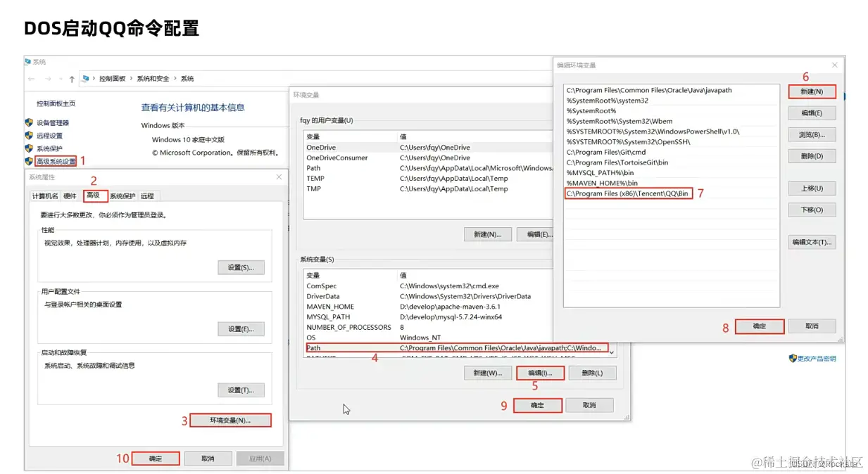868x474 pixels.
Task: Click the shield icon beside 设备管理器
Action: (x=29, y=122)
